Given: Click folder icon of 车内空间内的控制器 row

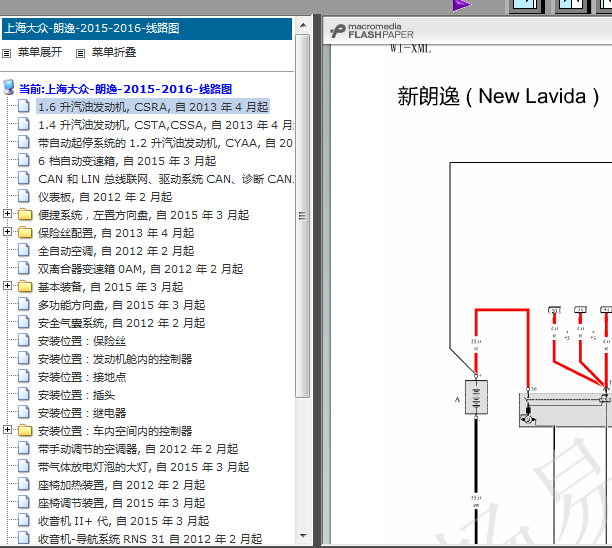Looking at the screenshot, I should click(x=25, y=430).
